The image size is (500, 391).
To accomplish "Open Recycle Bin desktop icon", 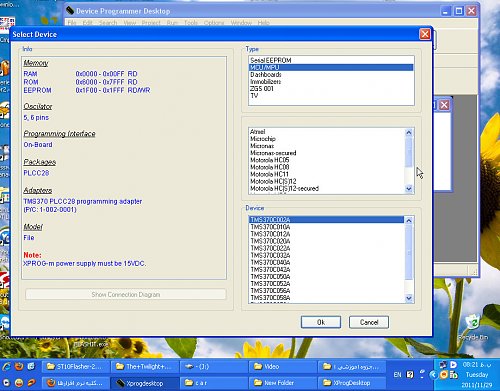I will (473, 326).
